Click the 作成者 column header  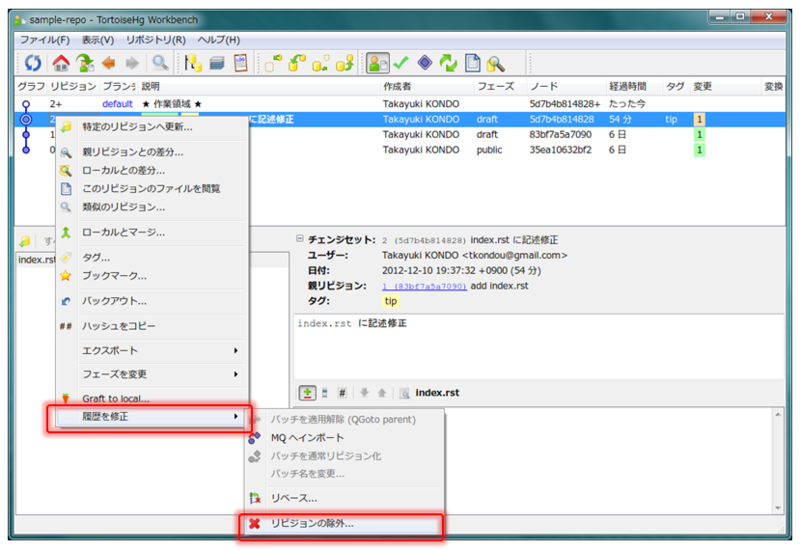(x=427, y=86)
